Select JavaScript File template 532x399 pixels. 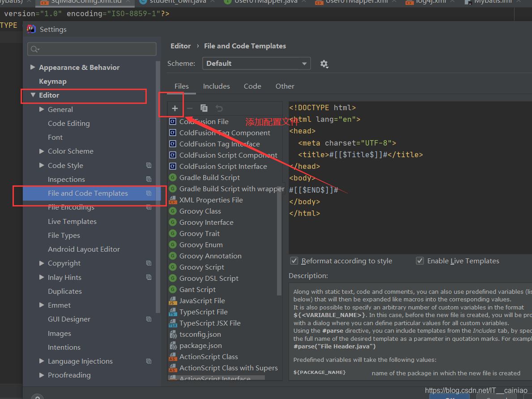click(202, 301)
